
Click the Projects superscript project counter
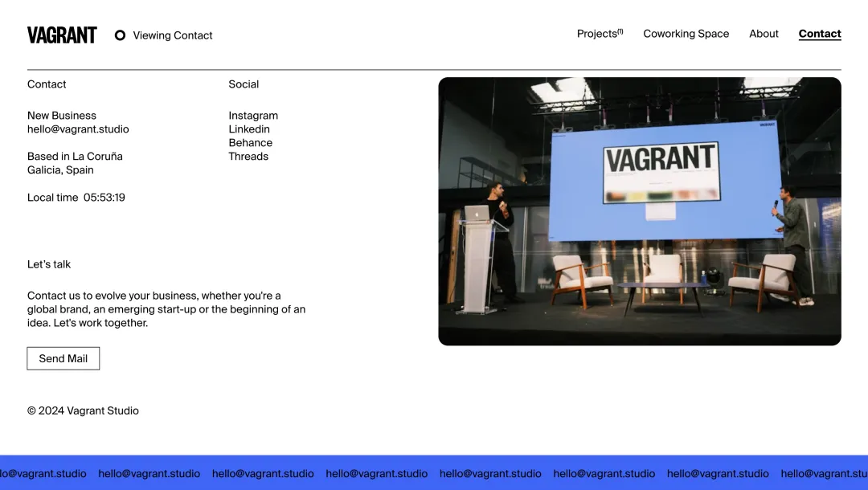[620, 29]
